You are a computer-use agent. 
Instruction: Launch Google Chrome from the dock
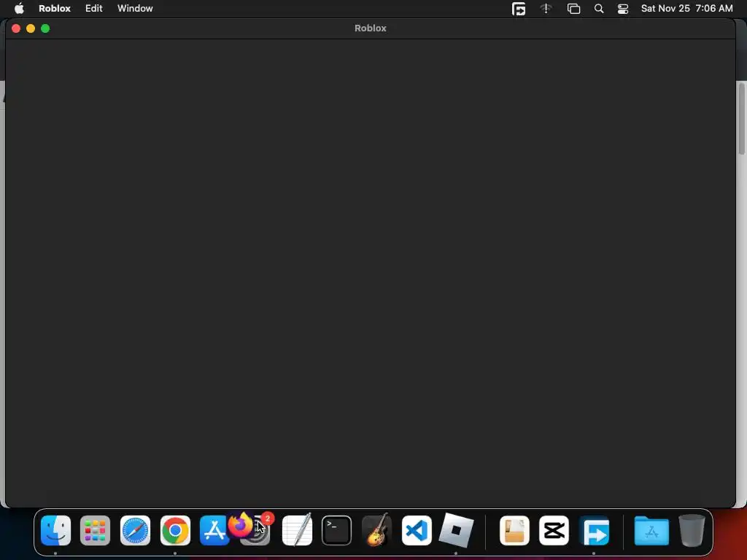175,531
